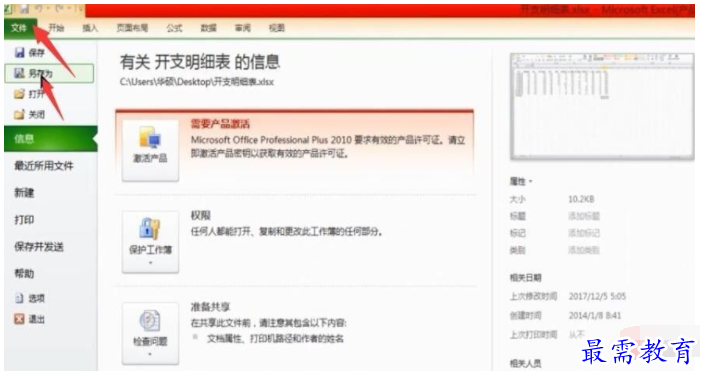Select 新建 in backstage menu
This screenshot has height=383, width=703.
[x=24, y=193]
